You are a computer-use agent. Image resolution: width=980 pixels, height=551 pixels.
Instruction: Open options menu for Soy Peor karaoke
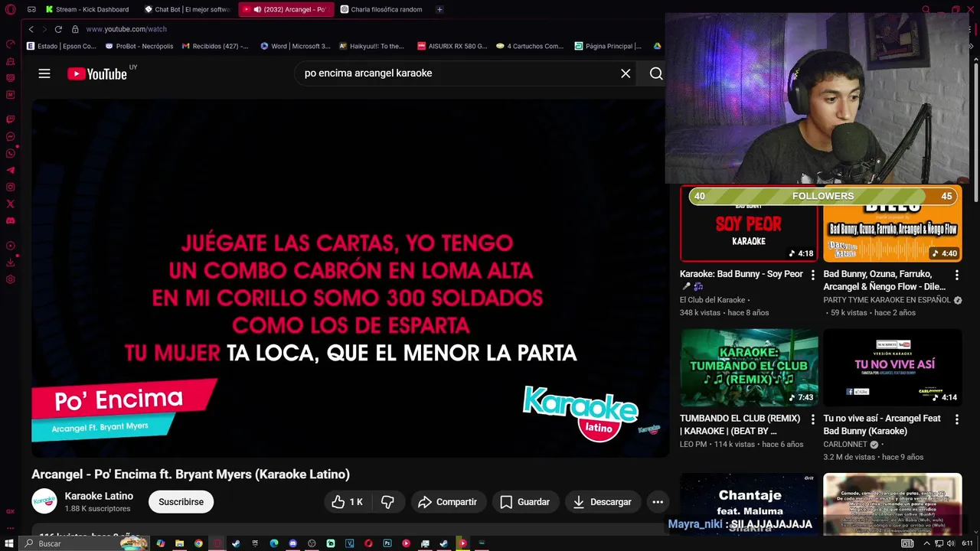tap(813, 275)
